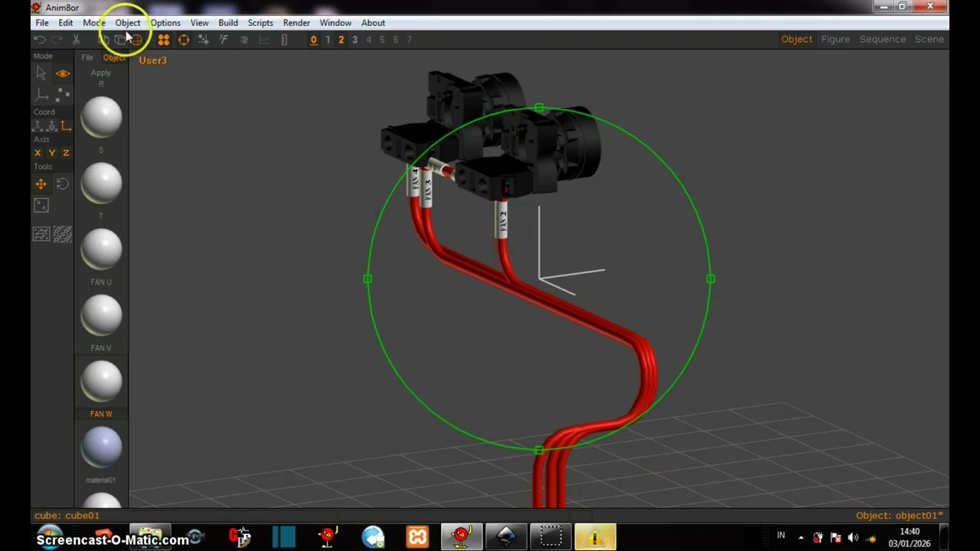
Task: Select the Object editor tab at top right
Action: tap(797, 39)
